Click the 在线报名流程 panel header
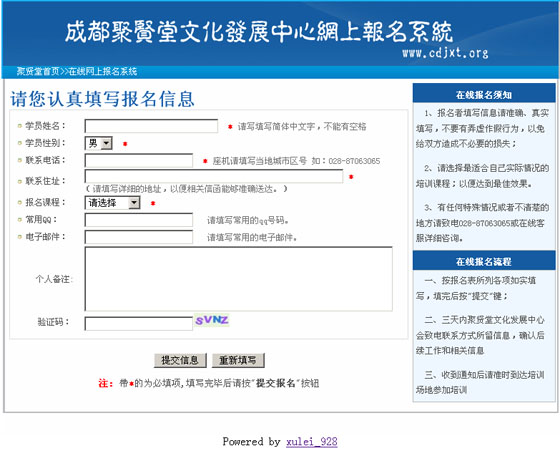 point(484,261)
